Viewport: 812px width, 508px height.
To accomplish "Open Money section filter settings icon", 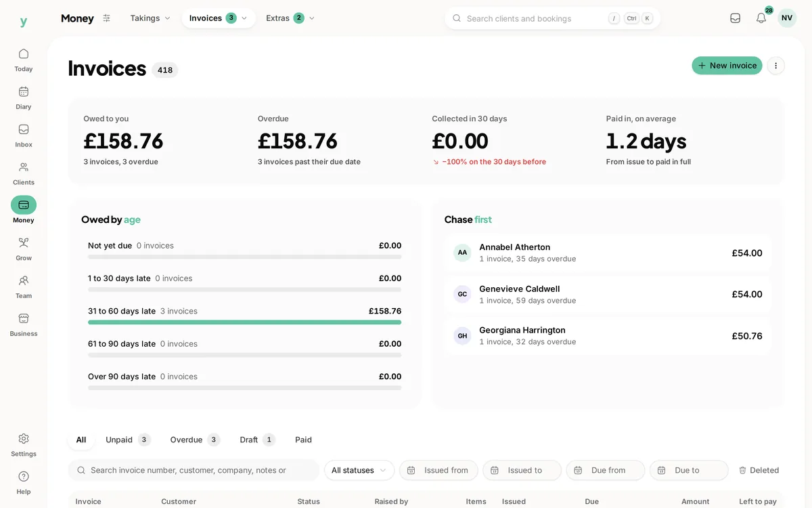I will tap(106, 18).
